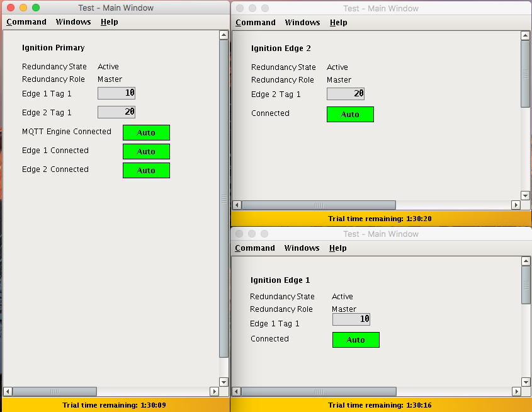Click up scroll arrow in Ignition Edge 2 window
532x412 pixels.
point(525,36)
